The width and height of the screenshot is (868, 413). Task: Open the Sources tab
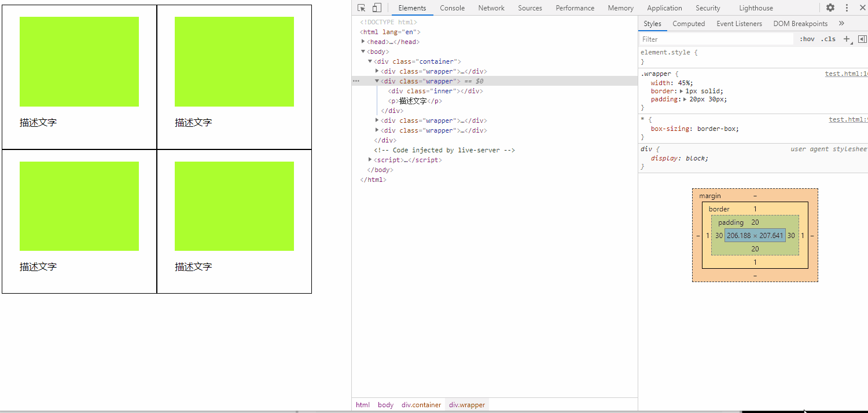[530, 8]
